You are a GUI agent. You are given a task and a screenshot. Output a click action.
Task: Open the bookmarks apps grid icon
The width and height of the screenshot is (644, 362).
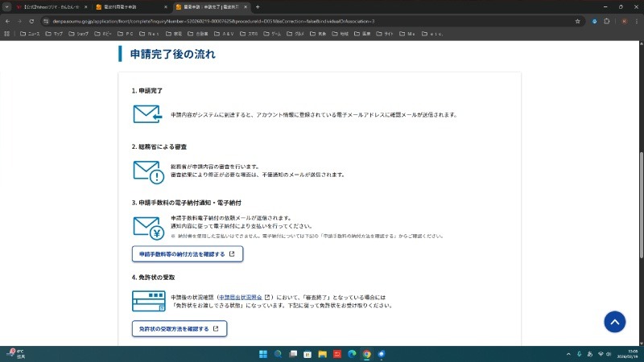(x=7, y=34)
